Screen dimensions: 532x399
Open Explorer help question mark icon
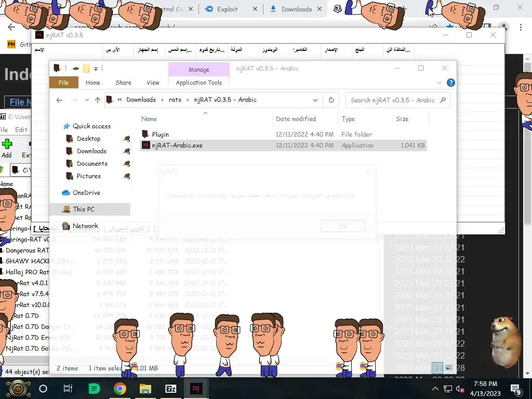tap(450, 83)
